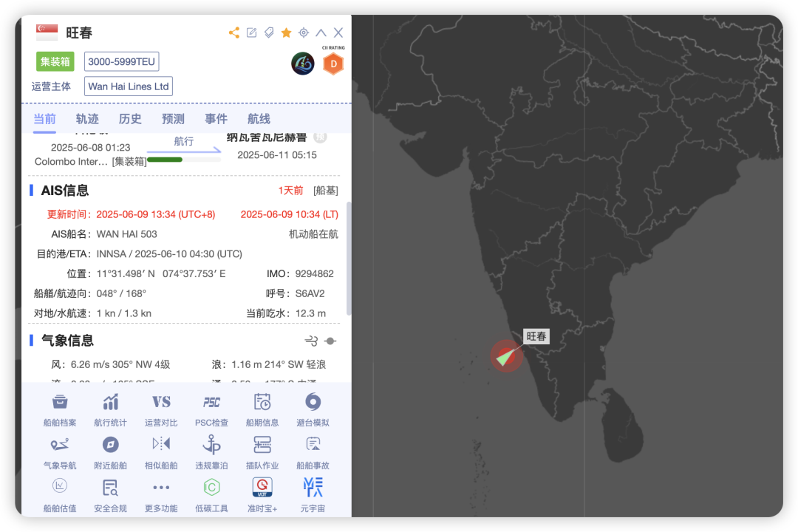The width and height of the screenshot is (798, 532).
Task: Click the Singapore flag icon
Action: point(47,33)
